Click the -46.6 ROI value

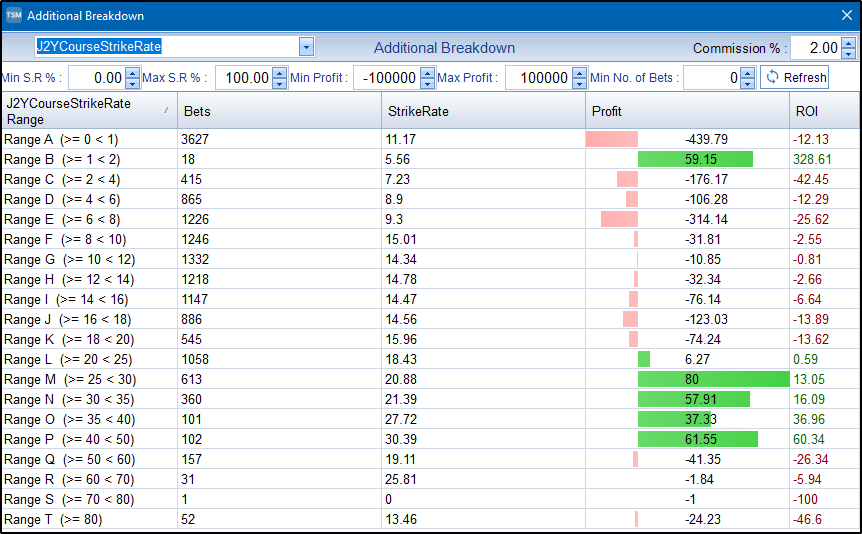point(807,519)
